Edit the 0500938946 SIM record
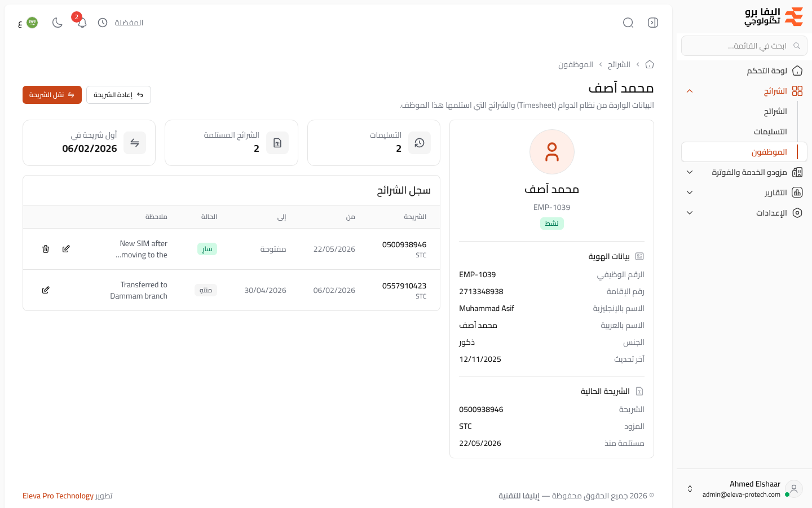Image resolution: width=812 pixels, height=508 pixels. click(66, 249)
